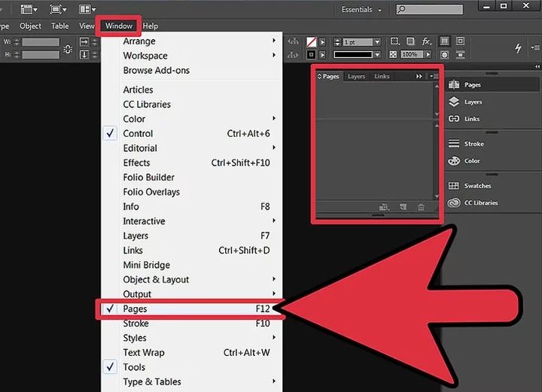Click the Layers icon in the right dock
The image size is (542, 392).
454,102
